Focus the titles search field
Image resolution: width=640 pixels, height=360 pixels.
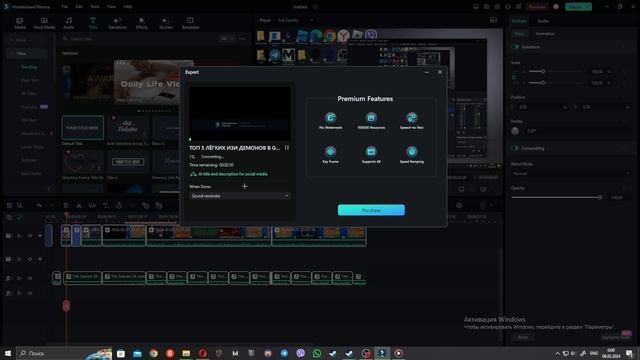tap(139, 39)
